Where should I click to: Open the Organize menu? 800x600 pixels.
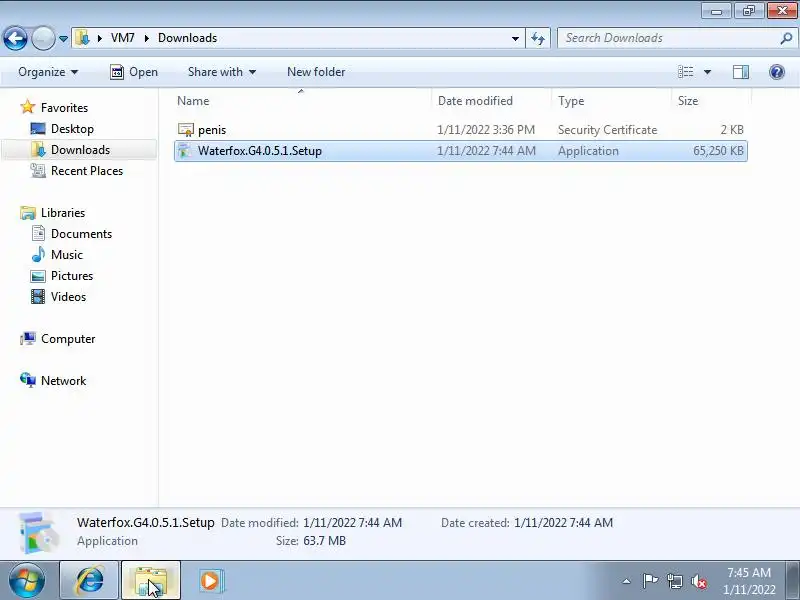(x=48, y=72)
